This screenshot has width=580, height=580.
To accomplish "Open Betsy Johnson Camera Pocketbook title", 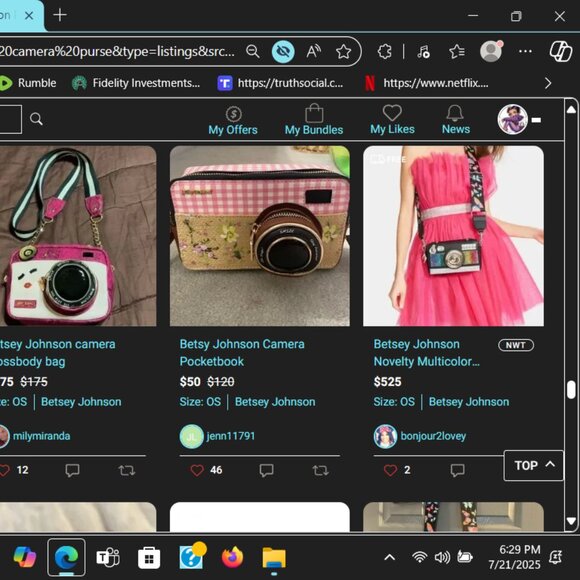I will tap(242, 353).
